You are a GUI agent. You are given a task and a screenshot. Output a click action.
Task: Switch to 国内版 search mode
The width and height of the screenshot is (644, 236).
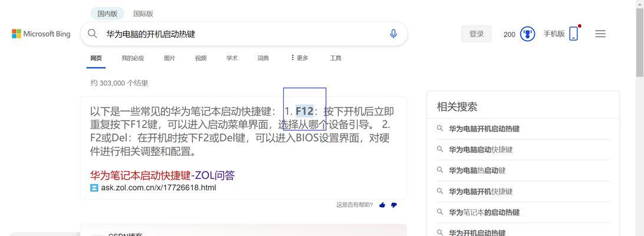pos(107,14)
